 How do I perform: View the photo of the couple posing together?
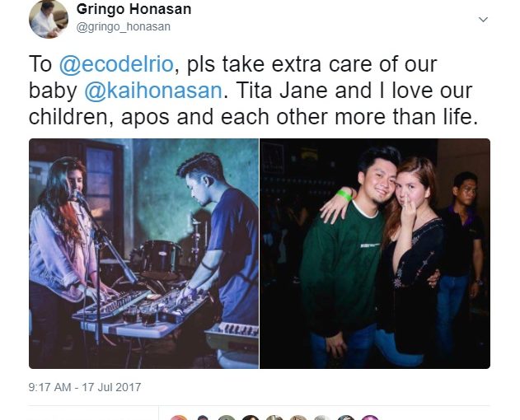[375, 254]
